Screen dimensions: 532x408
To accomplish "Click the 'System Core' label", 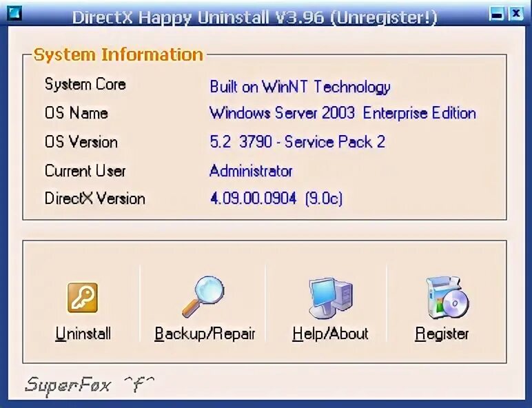I will (x=85, y=84).
